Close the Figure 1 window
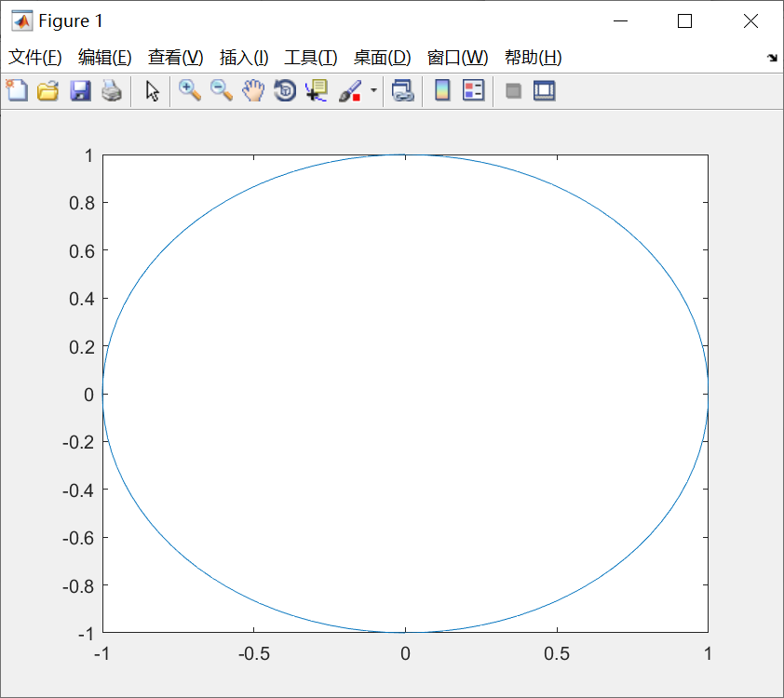 pyautogui.click(x=750, y=21)
